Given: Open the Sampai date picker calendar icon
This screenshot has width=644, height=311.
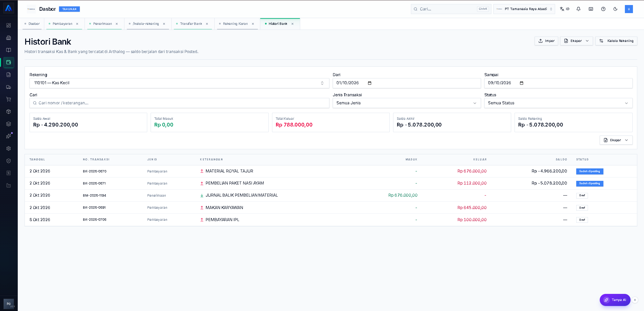Looking at the screenshot, I should 522,83.
